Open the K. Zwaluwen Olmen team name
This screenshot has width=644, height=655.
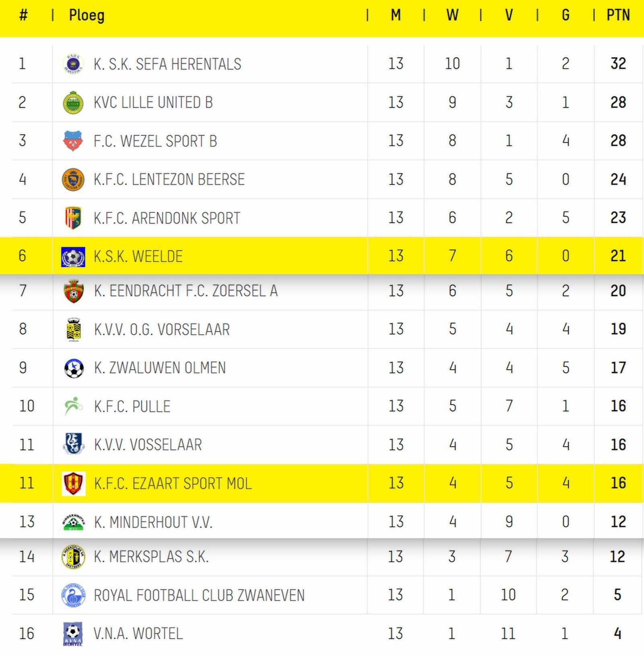tap(160, 368)
